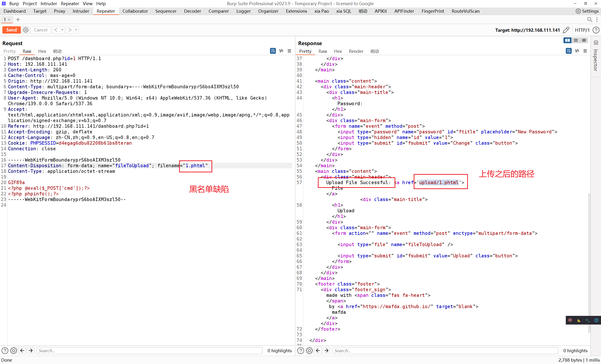601x364 pixels.
Task: Click the edit target pencil icon
Action: (566, 30)
